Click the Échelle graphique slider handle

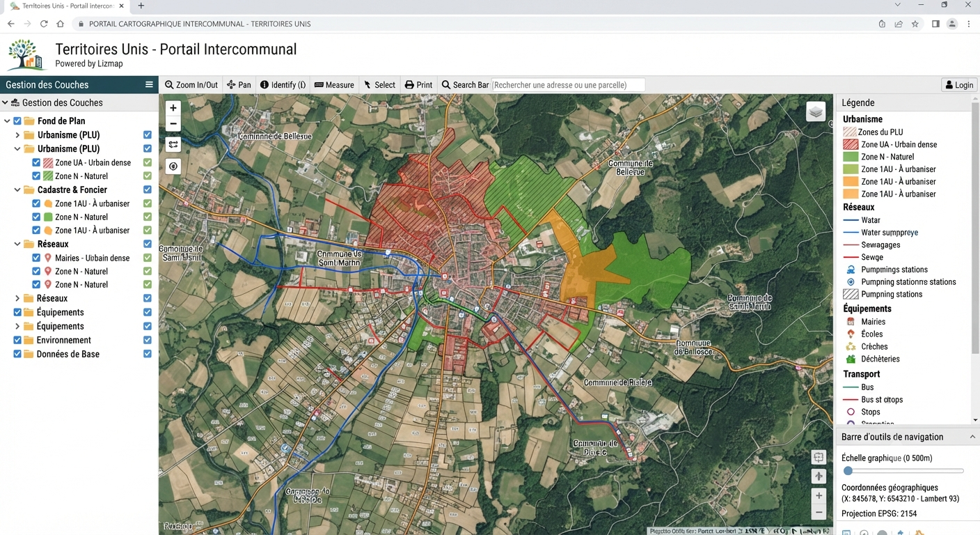848,472
